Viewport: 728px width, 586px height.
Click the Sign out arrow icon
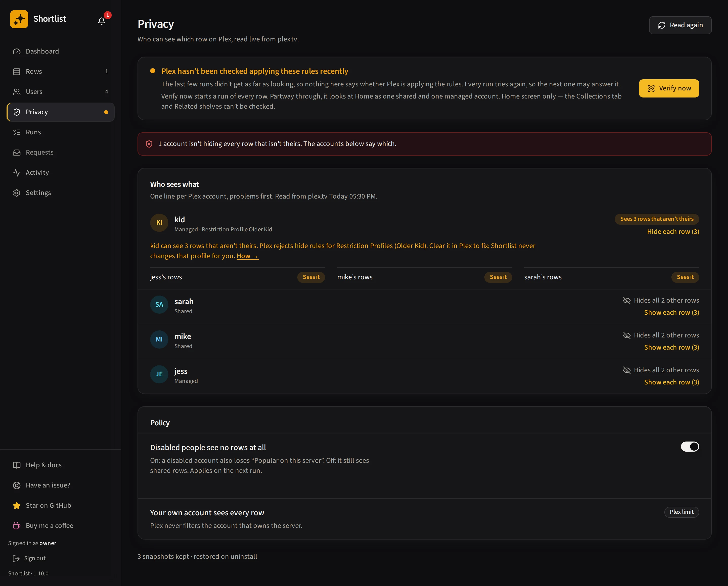tap(16, 559)
